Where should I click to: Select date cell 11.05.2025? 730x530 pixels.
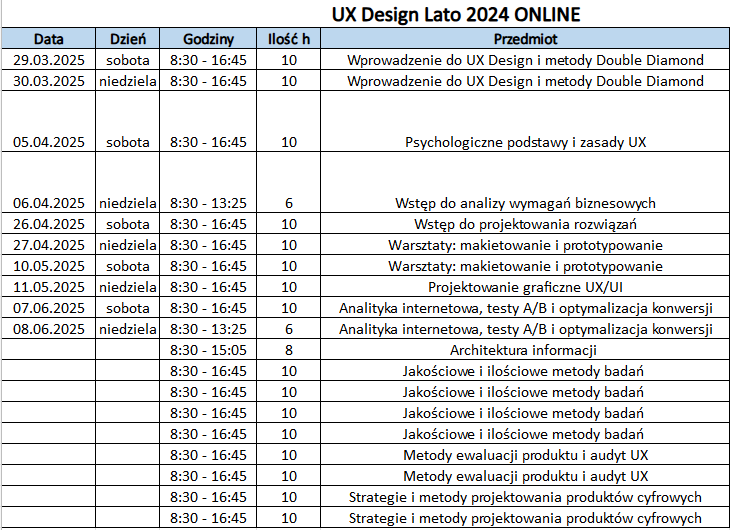(x=48, y=286)
